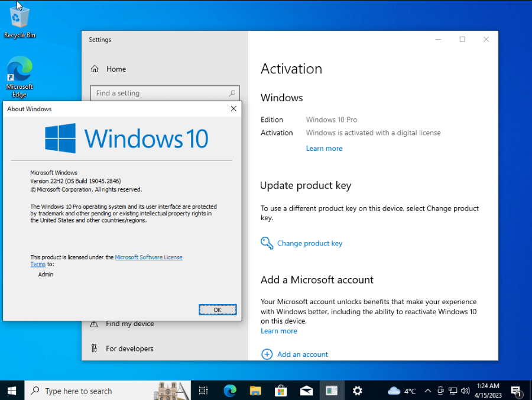532x400 pixels.
Task: Switch to the About Windows taskbar item
Action: pyautogui.click(x=332, y=391)
